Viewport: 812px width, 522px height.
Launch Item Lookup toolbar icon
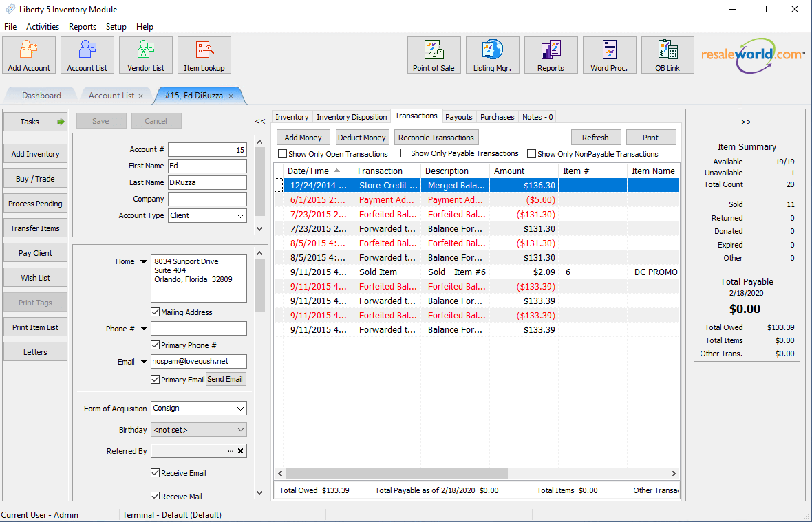(204, 55)
